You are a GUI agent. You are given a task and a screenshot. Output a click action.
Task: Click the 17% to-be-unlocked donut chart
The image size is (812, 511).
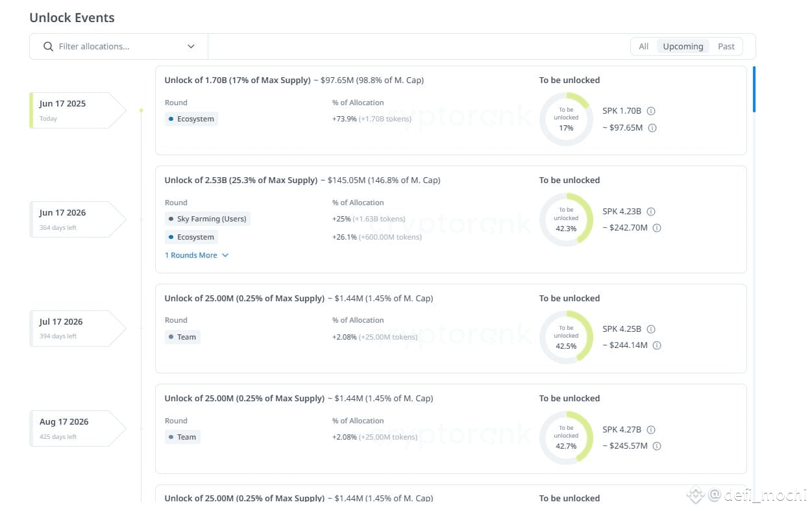click(x=566, y=119)
